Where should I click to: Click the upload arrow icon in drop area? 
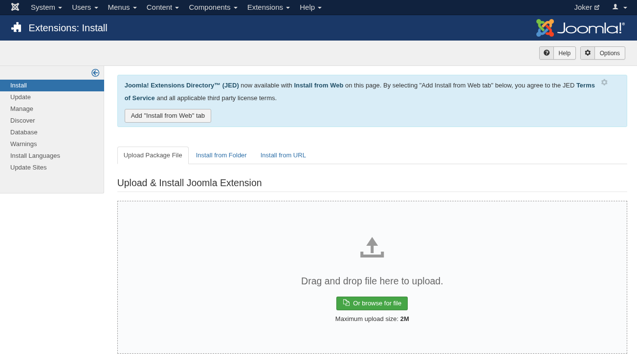372,247
